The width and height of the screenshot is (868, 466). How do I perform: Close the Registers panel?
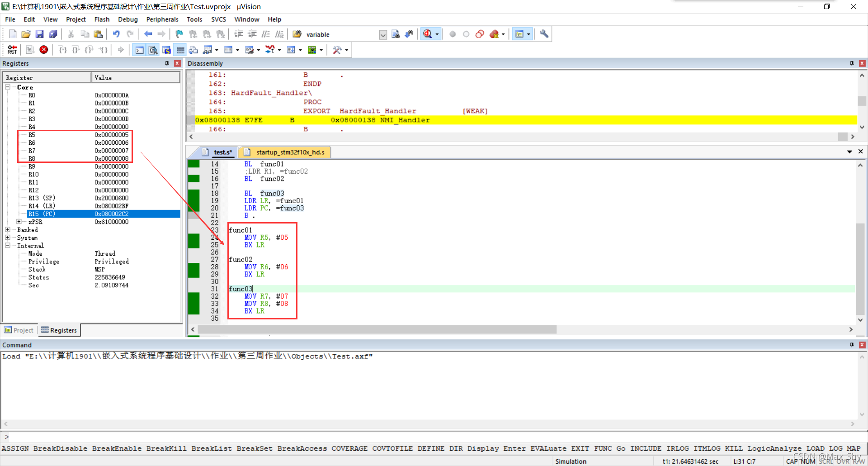point(177,63)
